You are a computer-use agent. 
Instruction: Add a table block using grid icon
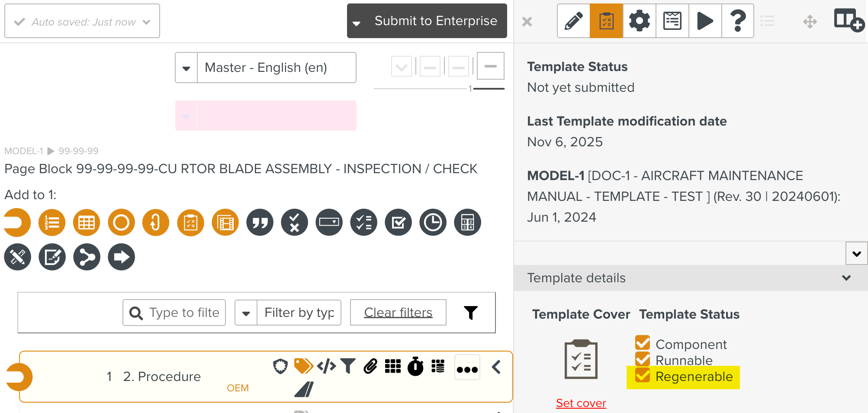coord(87,223)
